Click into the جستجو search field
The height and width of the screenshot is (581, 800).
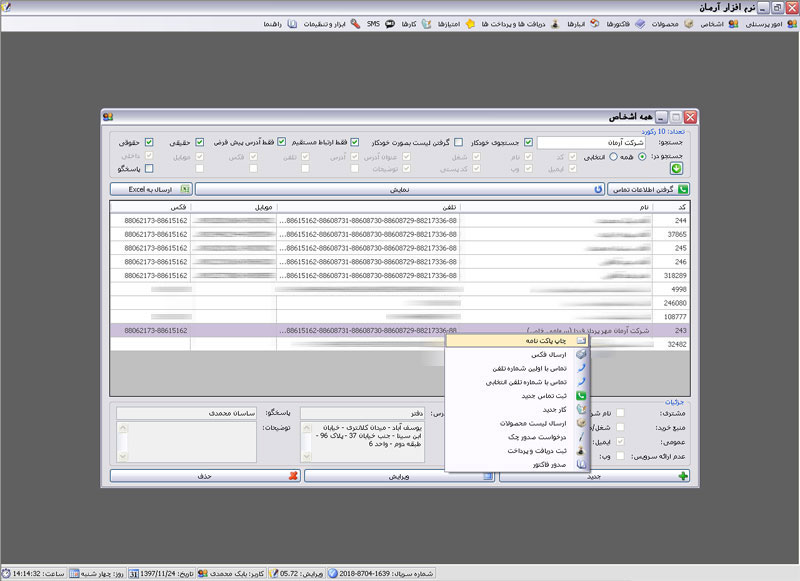click(x=591, y=143)
